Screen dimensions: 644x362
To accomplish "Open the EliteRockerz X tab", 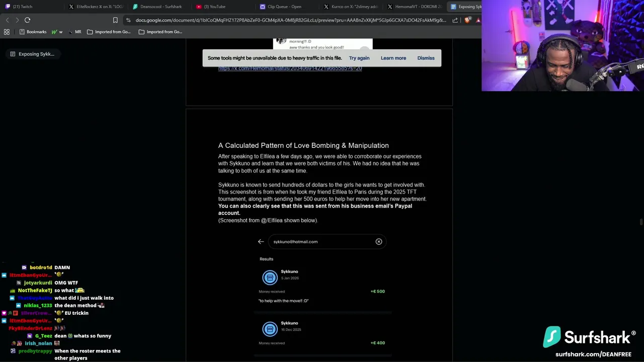I will pos(96,7).
